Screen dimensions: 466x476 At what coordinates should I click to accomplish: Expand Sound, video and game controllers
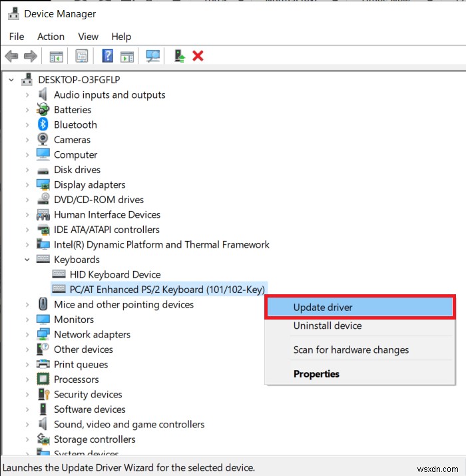click(x=27, y=424)
